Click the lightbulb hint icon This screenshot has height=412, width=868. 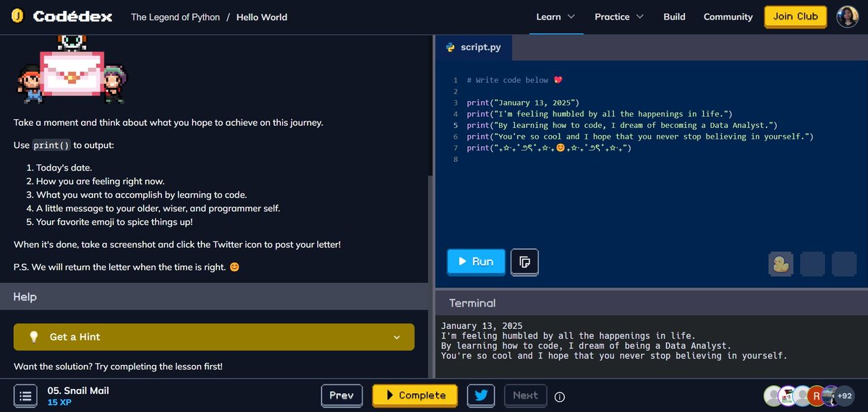pyautogui.click(x=33, y=337)
